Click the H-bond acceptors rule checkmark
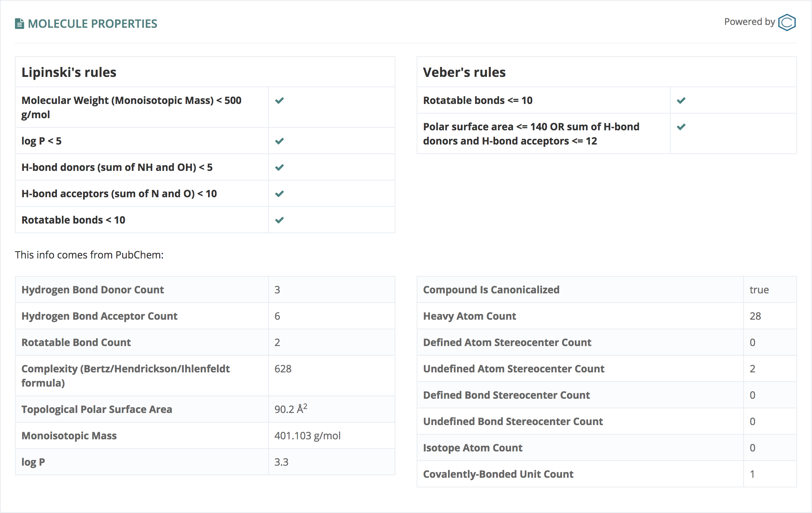Image resolution: width=812 pixels, height=513 pixels. tap(280, 194)
